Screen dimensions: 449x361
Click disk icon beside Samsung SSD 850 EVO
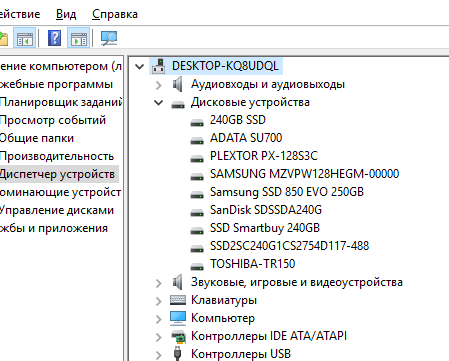[197, 195]
